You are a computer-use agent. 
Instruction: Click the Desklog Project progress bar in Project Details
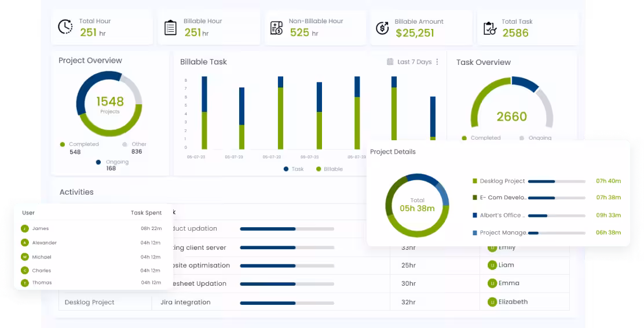(556, 181)
